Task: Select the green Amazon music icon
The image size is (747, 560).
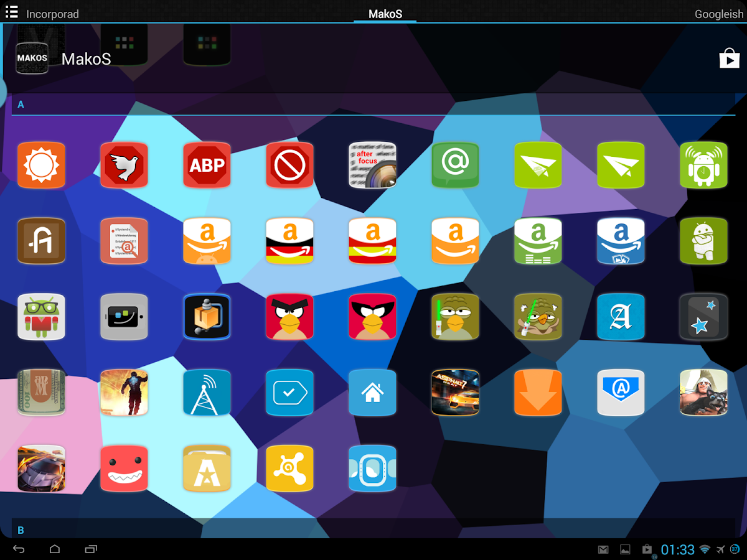Action: click(x=538, y=241)
